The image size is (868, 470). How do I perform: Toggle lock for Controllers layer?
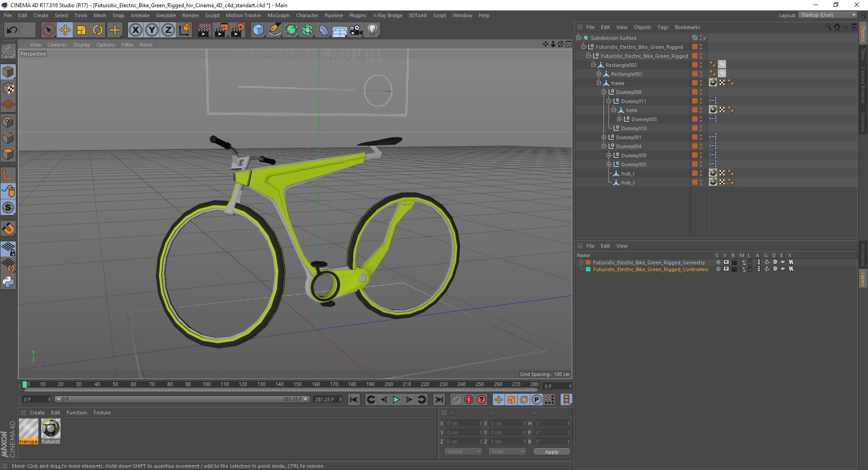(x=750, y=269)
